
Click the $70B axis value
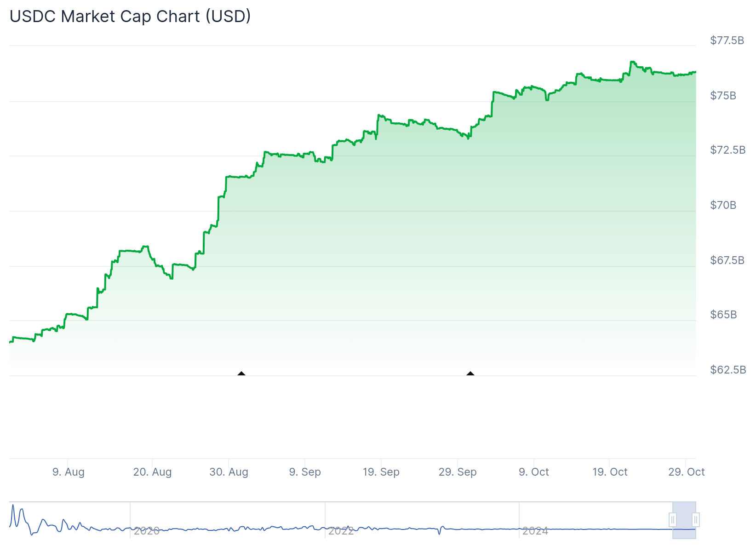[723, 205]
